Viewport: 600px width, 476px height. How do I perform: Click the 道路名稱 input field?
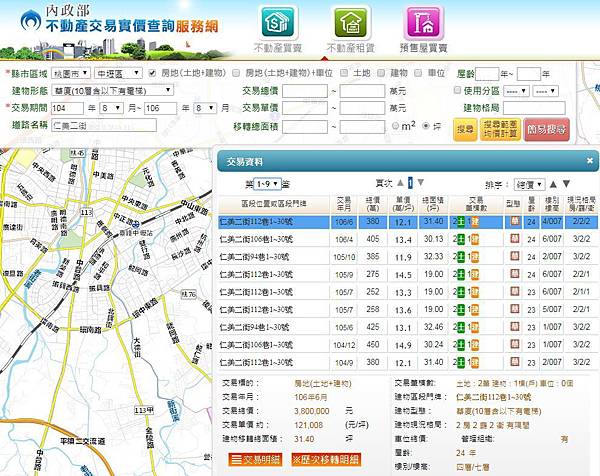(x=104, y=125)
